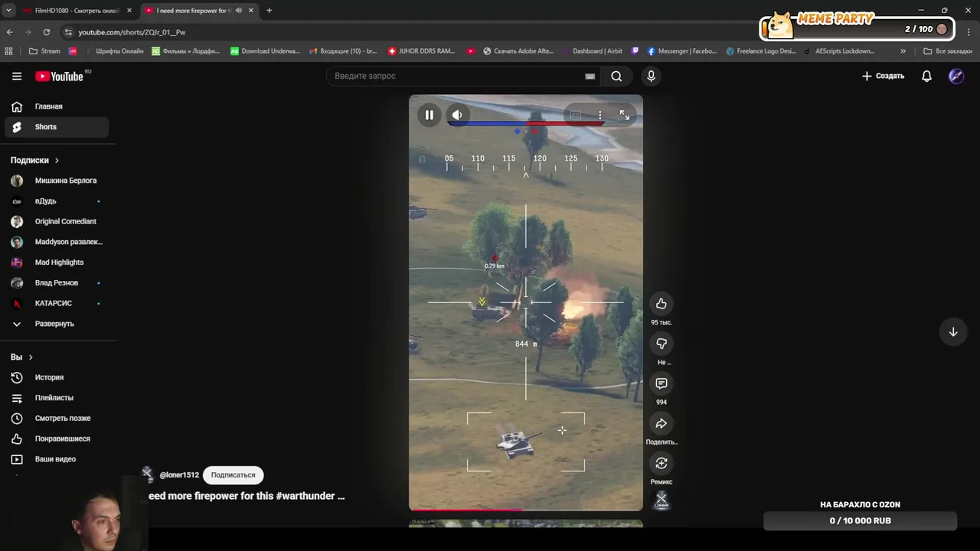This screenshot has height=551, width=980.
Task: Open the вДудь subscription
Action: [57, 201]
